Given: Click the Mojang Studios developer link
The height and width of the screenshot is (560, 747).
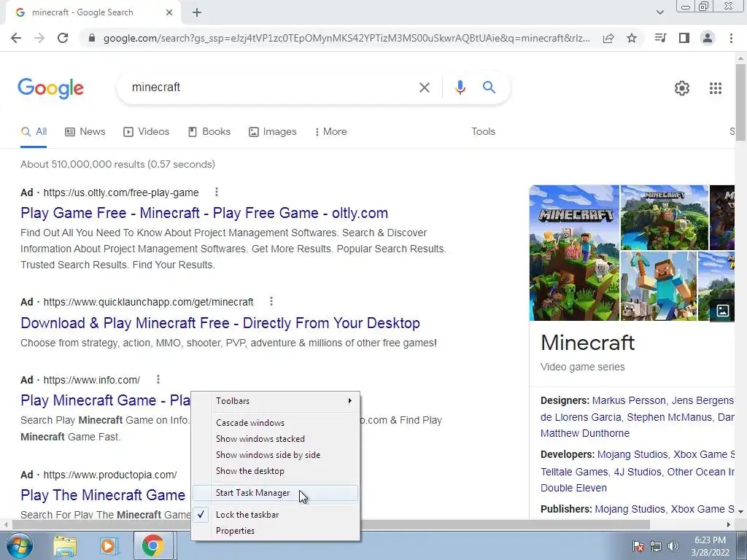Looking at the screenshot, I should (632, 455).
